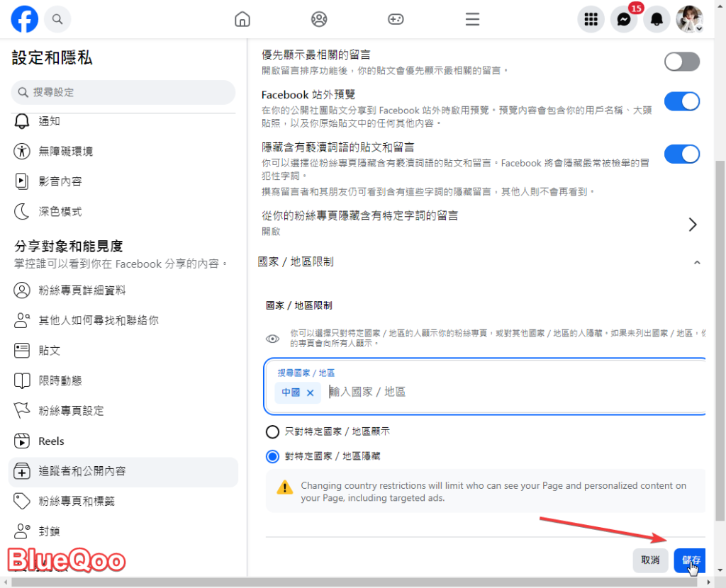The height and width of the screenshot is (588, 726).
Task: Open the Gaming icon in top bar
Action: (x=396, y=19)
